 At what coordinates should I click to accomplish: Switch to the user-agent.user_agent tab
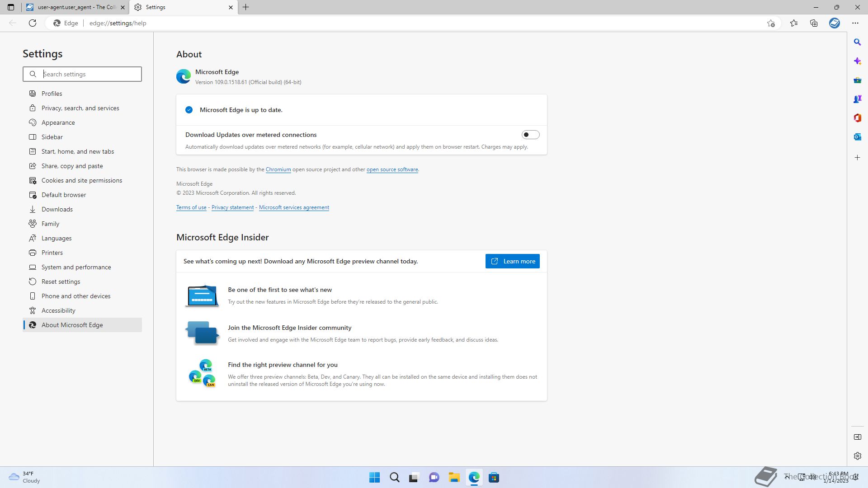75,7
